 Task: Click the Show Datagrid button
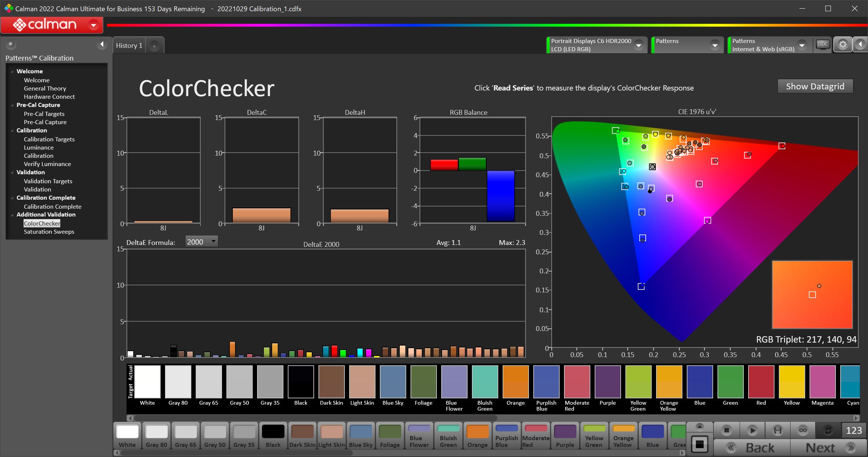(x=815, y=86)
